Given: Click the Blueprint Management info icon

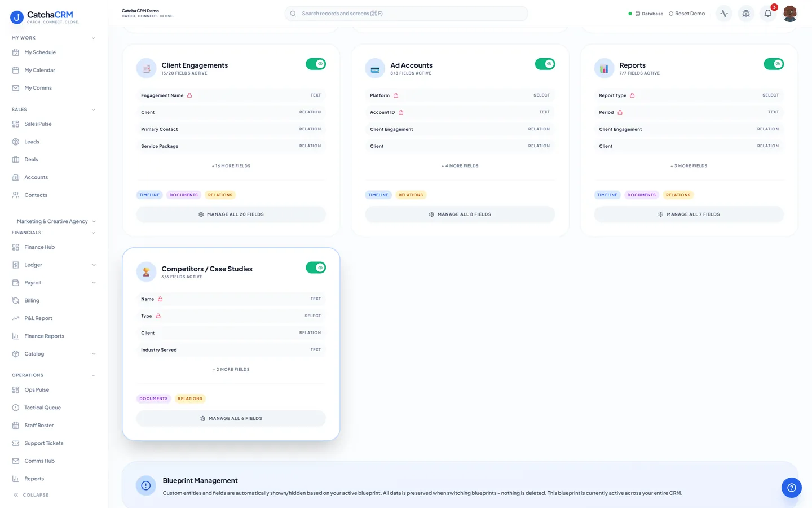Looking at the screenshot, I should (146, 485).
